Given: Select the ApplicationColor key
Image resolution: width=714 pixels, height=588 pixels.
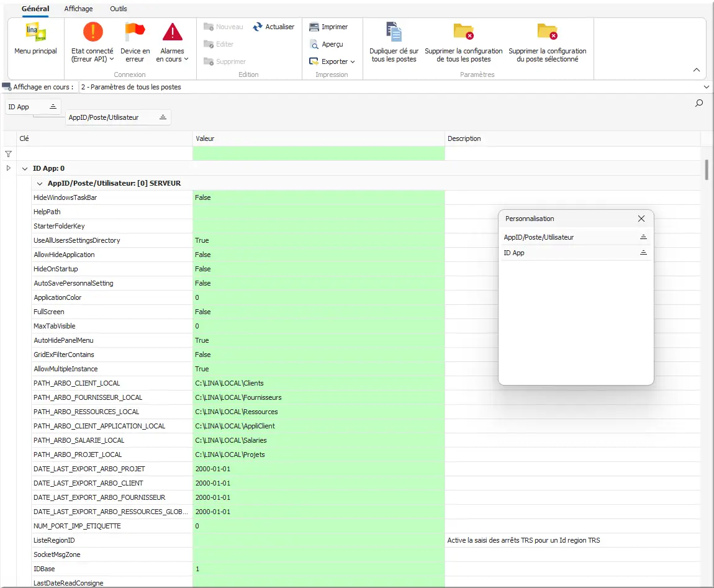Looking at the screenshot, I should [x=57, y=297].
